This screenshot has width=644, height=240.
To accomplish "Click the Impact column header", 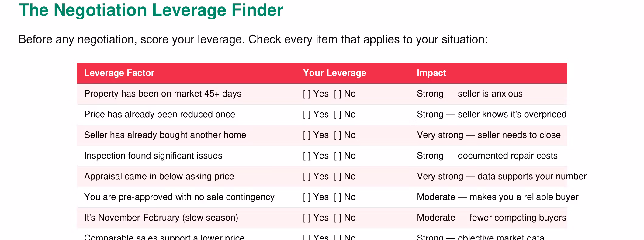I will (x=431, y=73).
